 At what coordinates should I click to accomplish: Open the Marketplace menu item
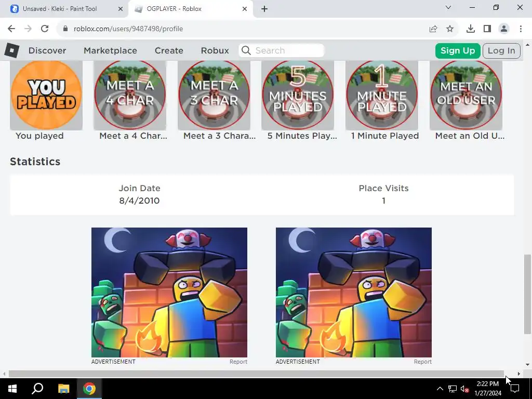110,50
